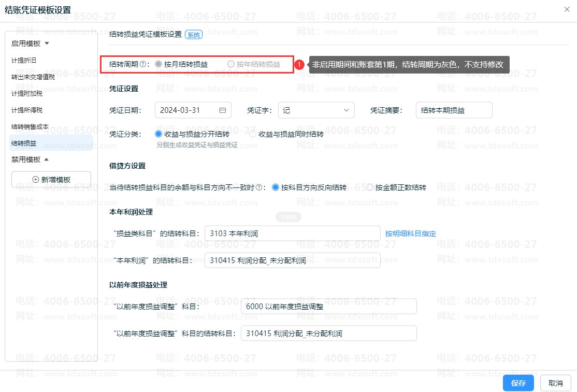Select 收益与损益同时结转 radio option

pyautogui.click(x=253, y=134)
